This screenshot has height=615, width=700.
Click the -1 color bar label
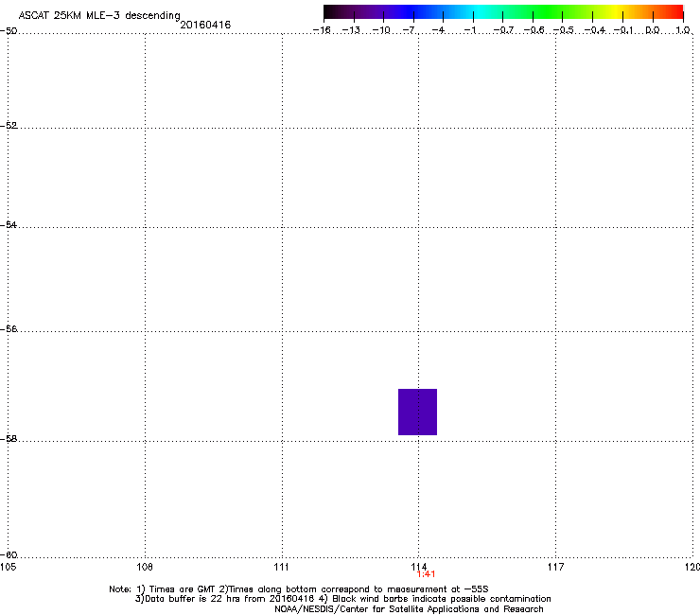pos(469,30)
